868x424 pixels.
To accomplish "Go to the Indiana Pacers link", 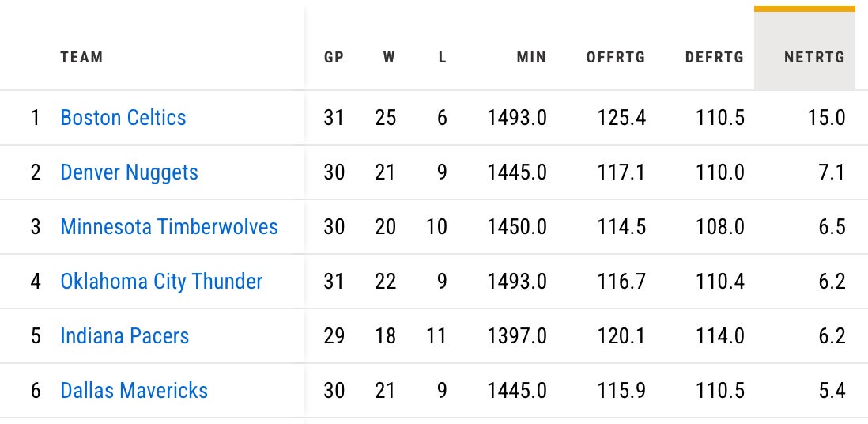I will click(x=124, y=336).
